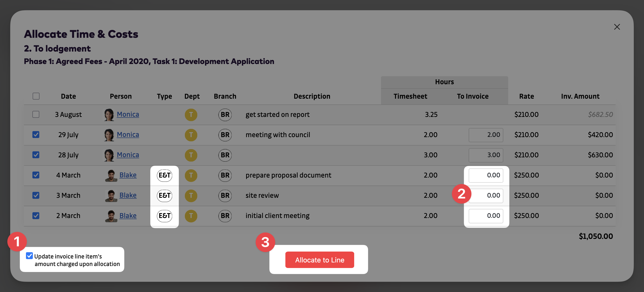Image resolution: width=644 pixels, height=292 pixels.
Task: Click Monica's avatar on the 28 July row
Action: pyautogui.click(x=109, y=155)
